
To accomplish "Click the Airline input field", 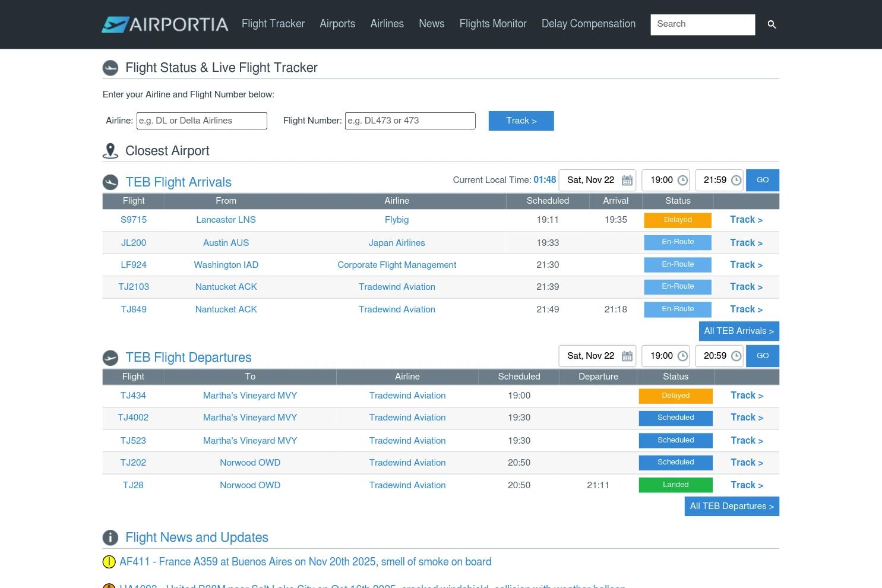I will tap(202, 121).
